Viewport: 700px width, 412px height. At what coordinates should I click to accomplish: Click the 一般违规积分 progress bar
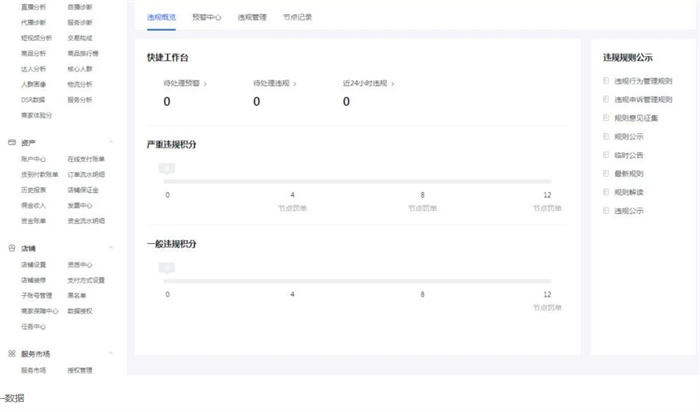point(357,281)
